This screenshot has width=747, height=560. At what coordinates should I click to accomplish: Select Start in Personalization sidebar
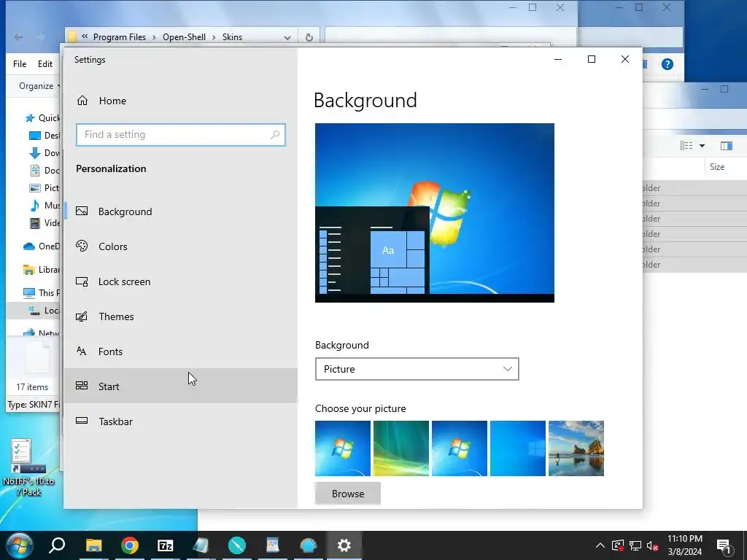tap(181, 386)
